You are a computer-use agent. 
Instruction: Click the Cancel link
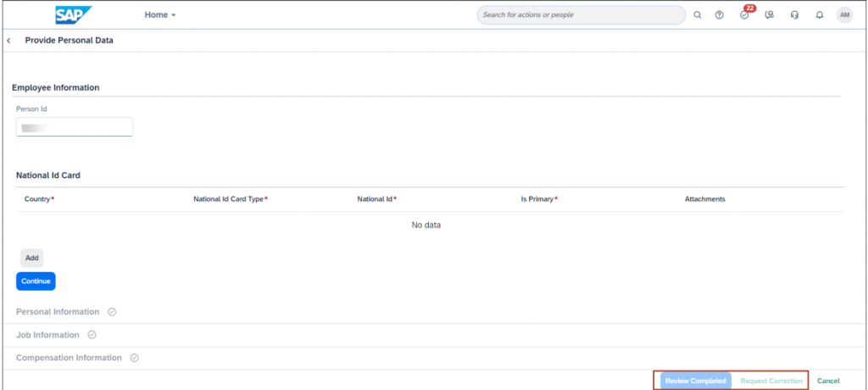click(x=828, y=381)
